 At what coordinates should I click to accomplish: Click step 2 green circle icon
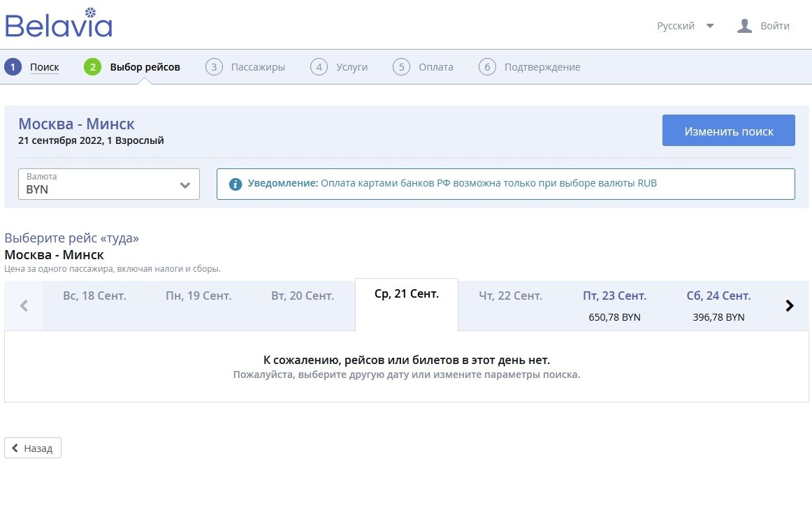click(x=93, y=67)
